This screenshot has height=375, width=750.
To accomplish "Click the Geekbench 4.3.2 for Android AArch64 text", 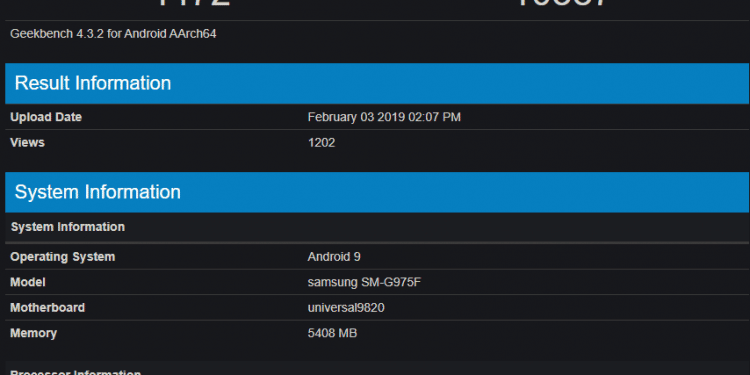I will click(113, 34).
